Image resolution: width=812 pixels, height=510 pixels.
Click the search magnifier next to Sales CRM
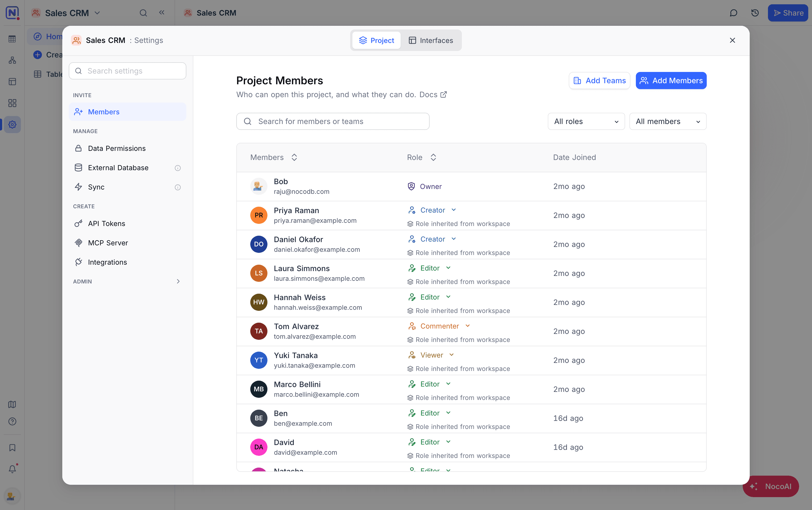click(x=143, y=13)
